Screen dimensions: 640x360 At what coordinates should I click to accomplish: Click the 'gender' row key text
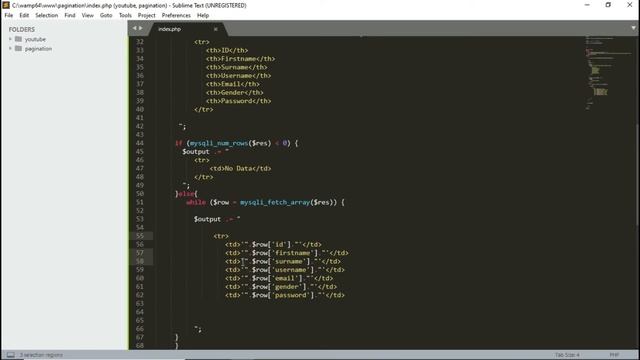click(287, 287)
